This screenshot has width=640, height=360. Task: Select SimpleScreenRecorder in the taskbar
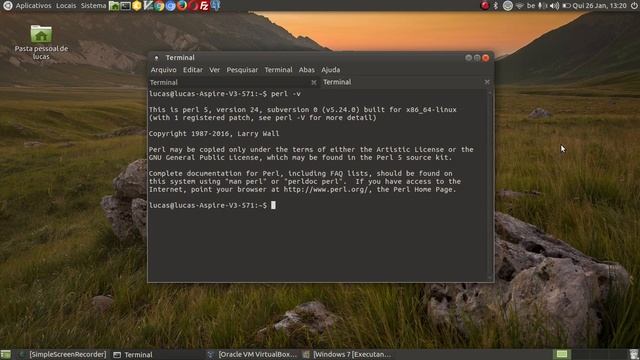[x=63, y=354]
